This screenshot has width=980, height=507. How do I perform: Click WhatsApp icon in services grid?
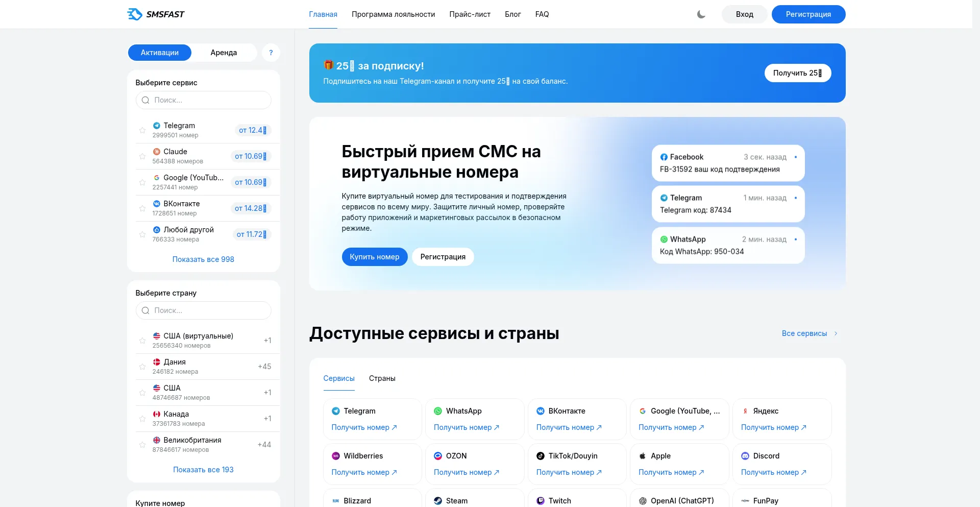pos(438,411)
